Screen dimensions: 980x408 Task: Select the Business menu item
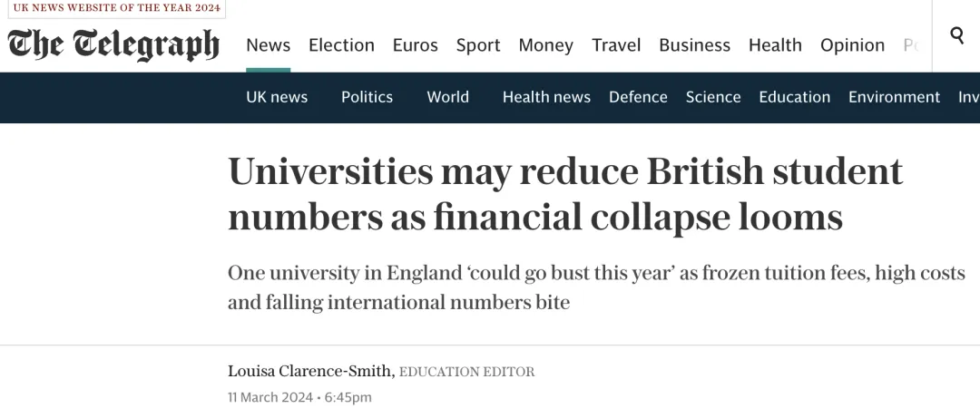pos(694,45)
